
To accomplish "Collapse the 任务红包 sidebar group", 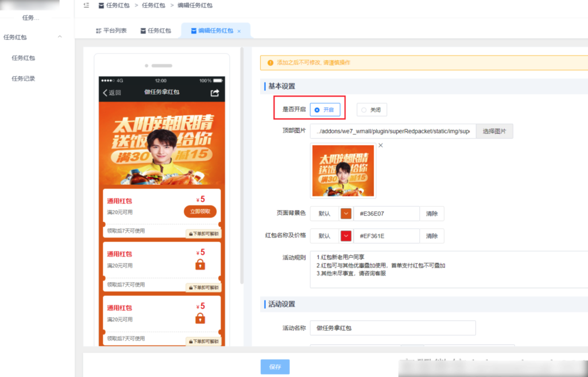I will 60,37.
